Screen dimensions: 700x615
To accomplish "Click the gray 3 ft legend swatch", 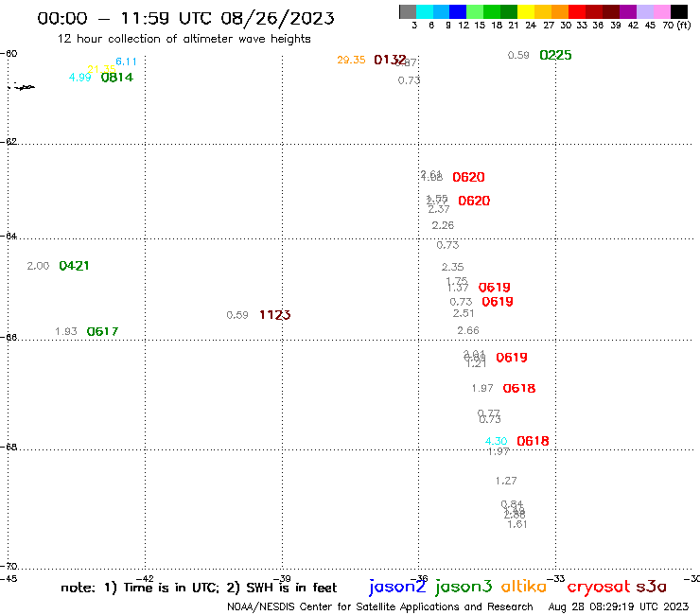I will (408, 11).
